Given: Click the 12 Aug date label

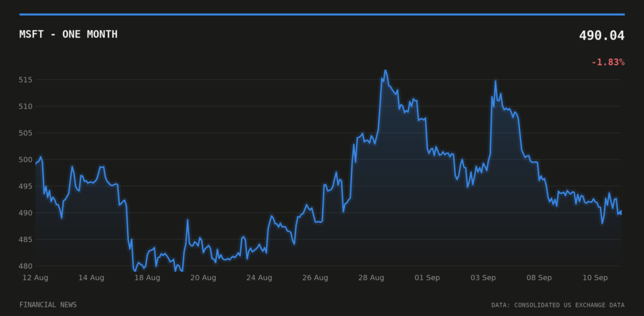Looking at the screenshot, I should pyautogui.click(x=35, y=278).
